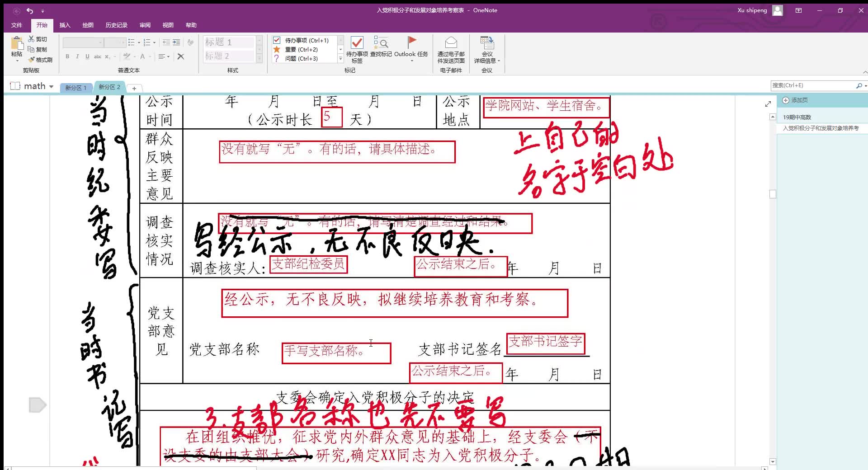Switch to the 视图 (View) tab
Viewport: 868px width, 470px height.
168,25
